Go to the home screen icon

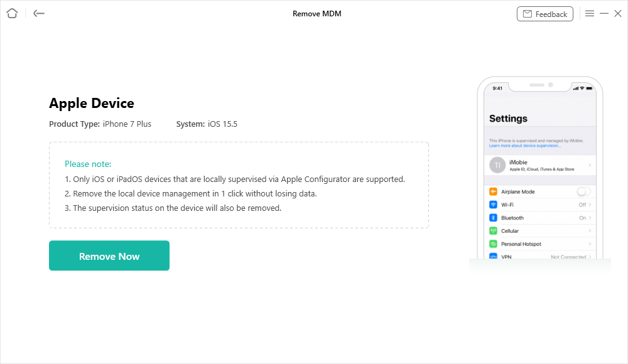pyautogui.click(x=12, y=13)
